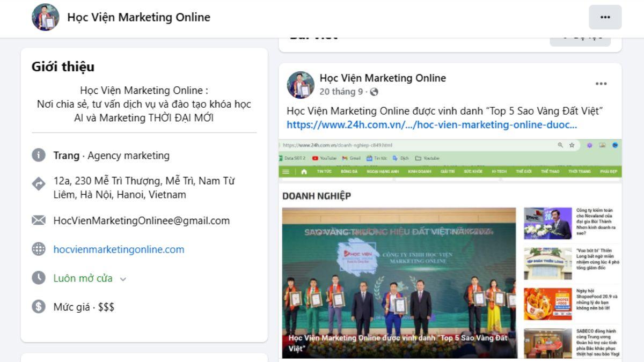Select BÓNG ĐÁ in the green nav bar
Image resolution: width=644 pixels, height=362 pixels.
click(x=349, y=172)
